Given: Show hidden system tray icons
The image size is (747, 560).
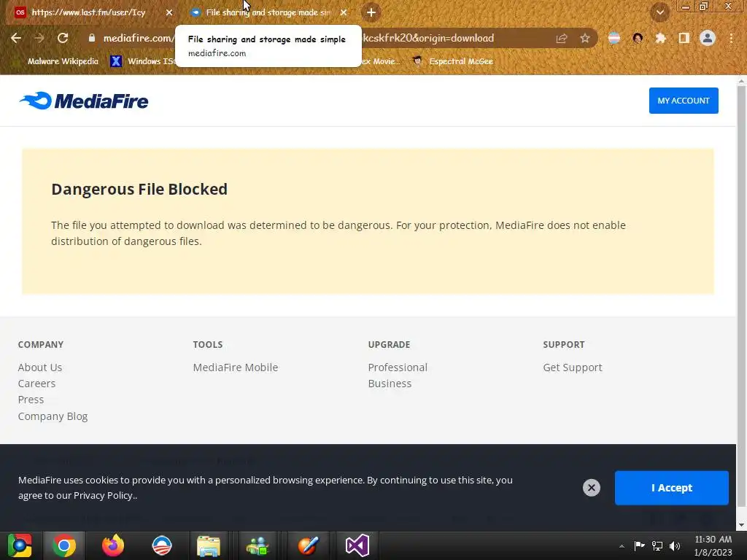Looking at the screenshot, I should (622, 546).
